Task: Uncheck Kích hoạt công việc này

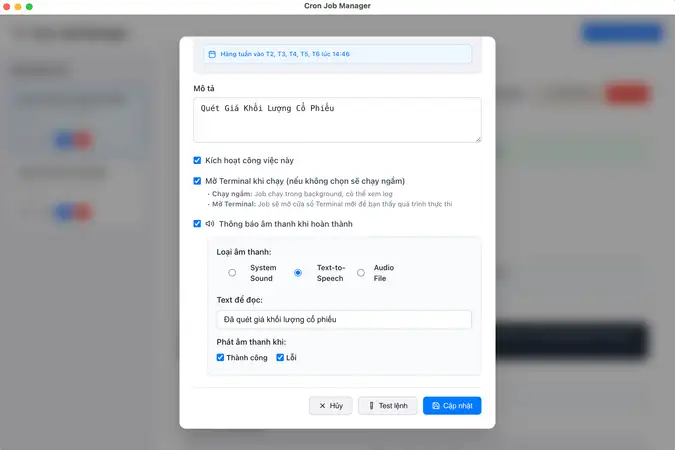Action: click(197, 160)
